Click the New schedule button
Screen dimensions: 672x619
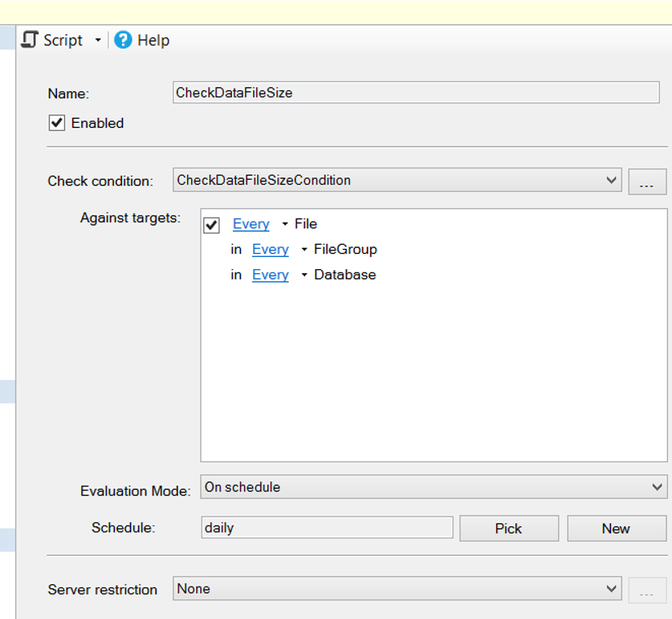[x=617, y=528]
